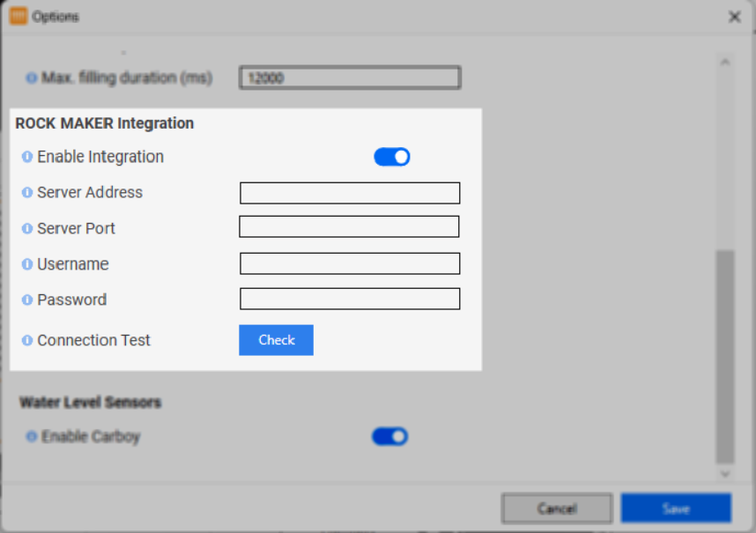Viewport: 756px width, 533px height.
Task: Click into the Password field
Action: (x=350, y=299)
